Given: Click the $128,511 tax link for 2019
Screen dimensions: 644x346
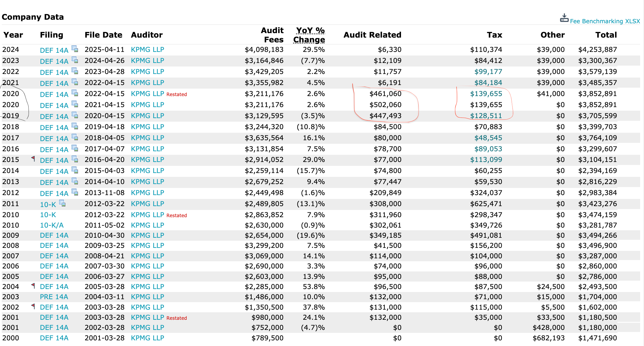Looking at the screenshot, I should [486, 116].
